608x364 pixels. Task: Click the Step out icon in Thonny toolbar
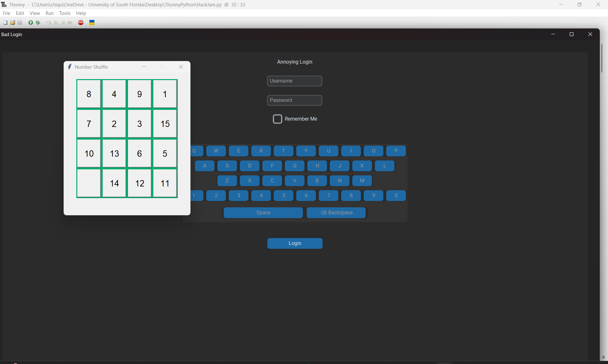click(63, 22)
